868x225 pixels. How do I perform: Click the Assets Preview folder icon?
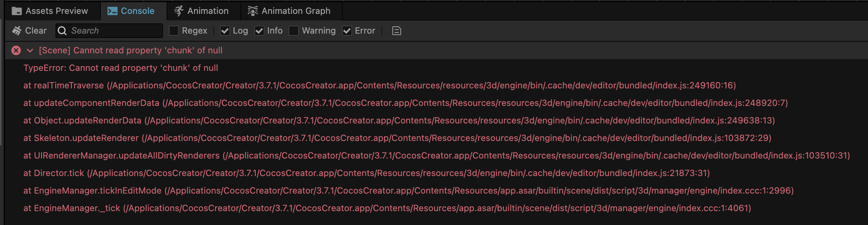click(x=17, y=11)
